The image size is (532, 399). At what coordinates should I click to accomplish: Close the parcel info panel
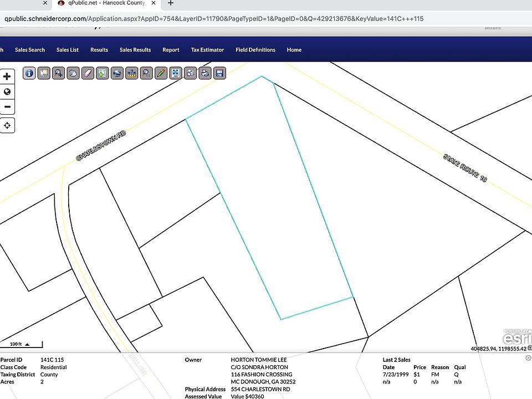coord(528,358)
